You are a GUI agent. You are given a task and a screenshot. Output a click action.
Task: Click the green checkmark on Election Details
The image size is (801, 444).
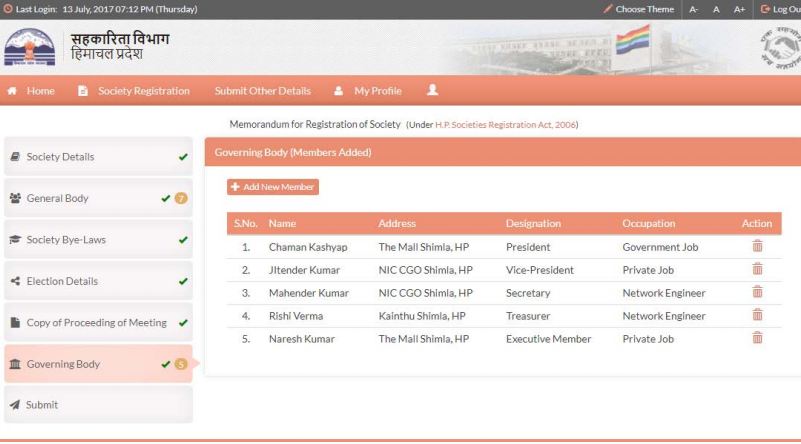coord(183,281)
